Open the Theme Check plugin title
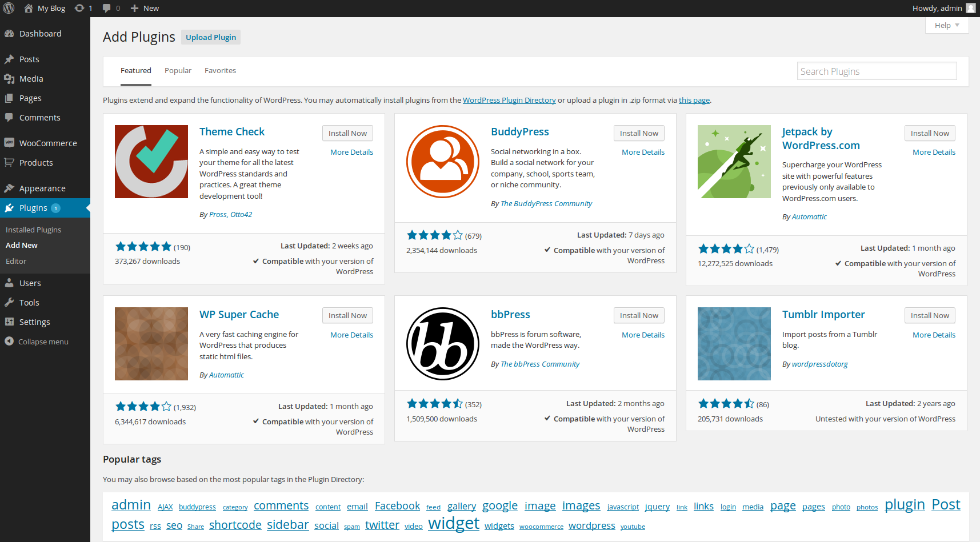 [x=232, y=132]
